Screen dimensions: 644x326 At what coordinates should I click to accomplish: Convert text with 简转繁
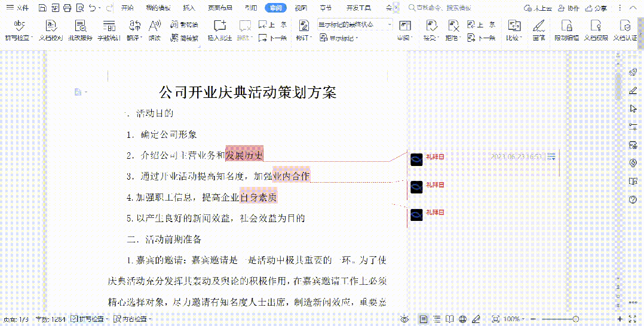tap(184, 38)
